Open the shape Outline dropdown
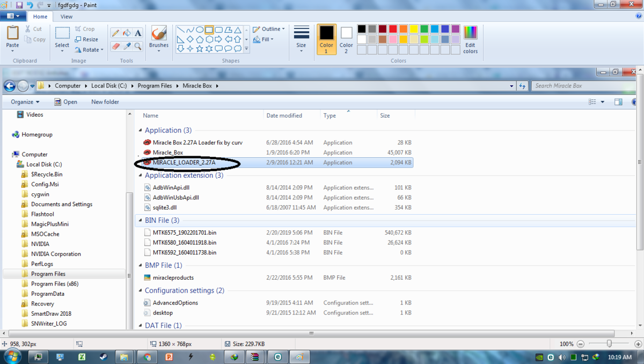The image size is (644, 364). pyautogui.click(x=269, y=29)
